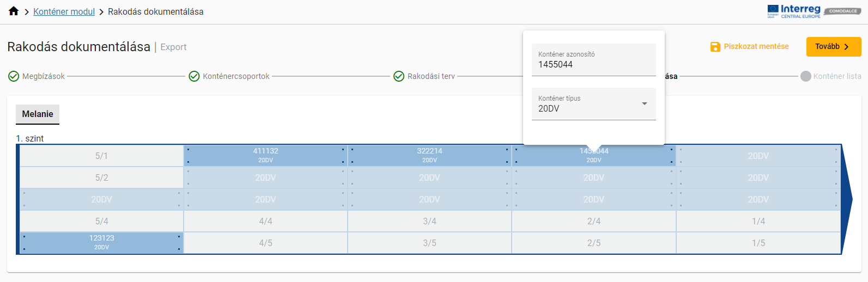Click the Rakodási terv step checkmark icon
Image resolution: width=868 pixels, height=282 pixels.
[399, 76]
